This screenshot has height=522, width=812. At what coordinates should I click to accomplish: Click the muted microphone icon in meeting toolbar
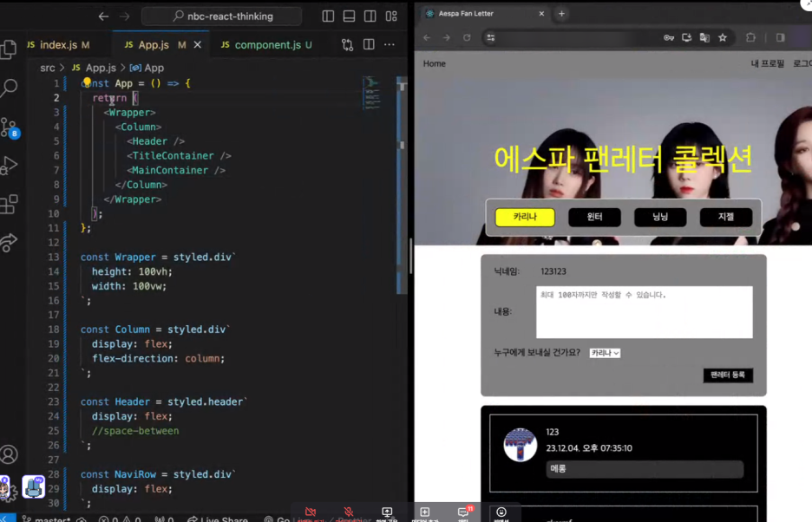click(x=349, y=512)
